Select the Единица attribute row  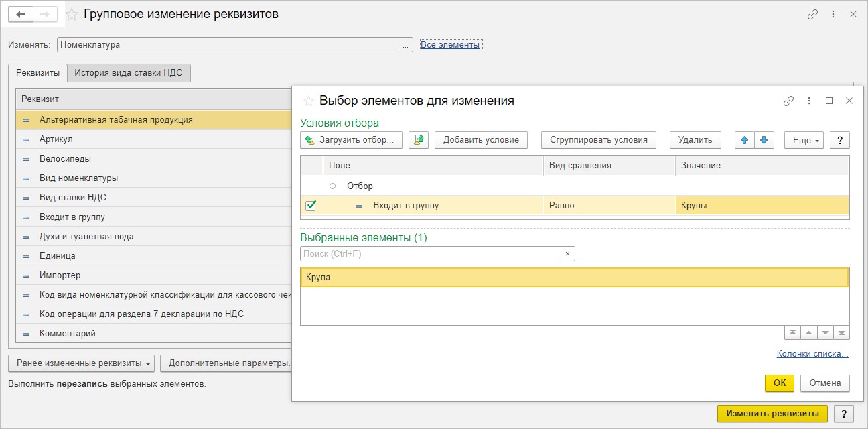click(154, 256)
